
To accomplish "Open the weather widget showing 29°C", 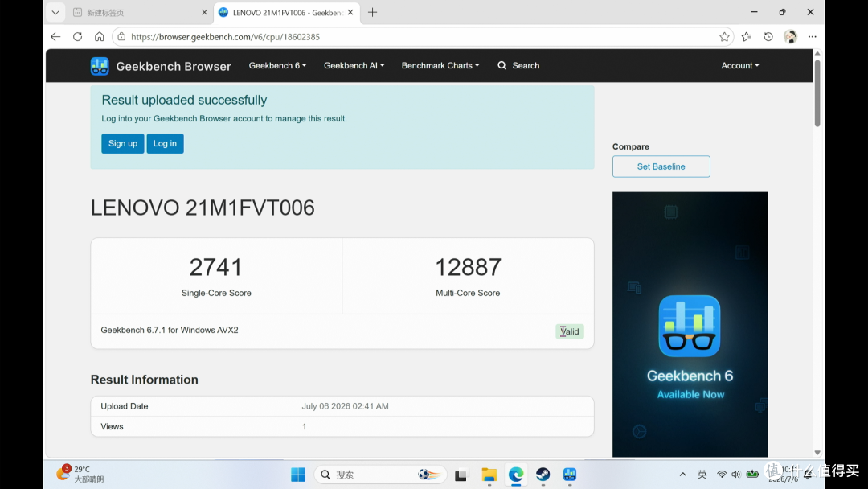I will pos(80,474).
